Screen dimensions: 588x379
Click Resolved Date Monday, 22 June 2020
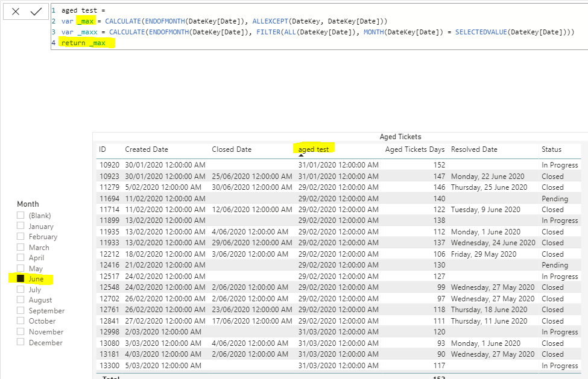tap(487, 177)
